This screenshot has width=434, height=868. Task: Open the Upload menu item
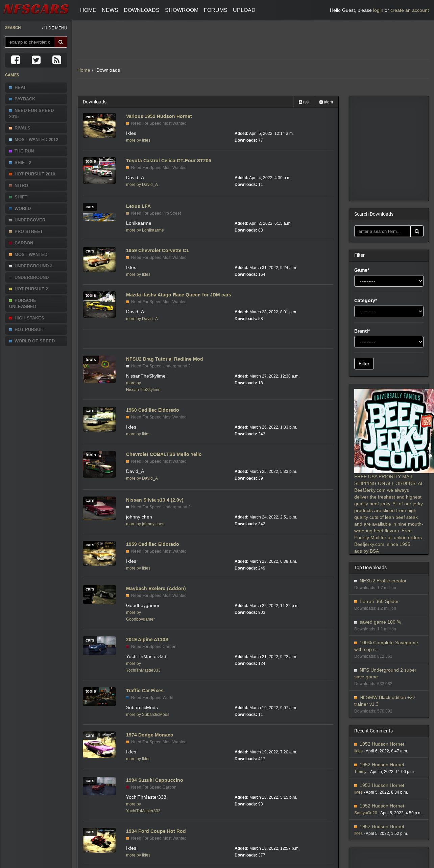coord(244,10)
